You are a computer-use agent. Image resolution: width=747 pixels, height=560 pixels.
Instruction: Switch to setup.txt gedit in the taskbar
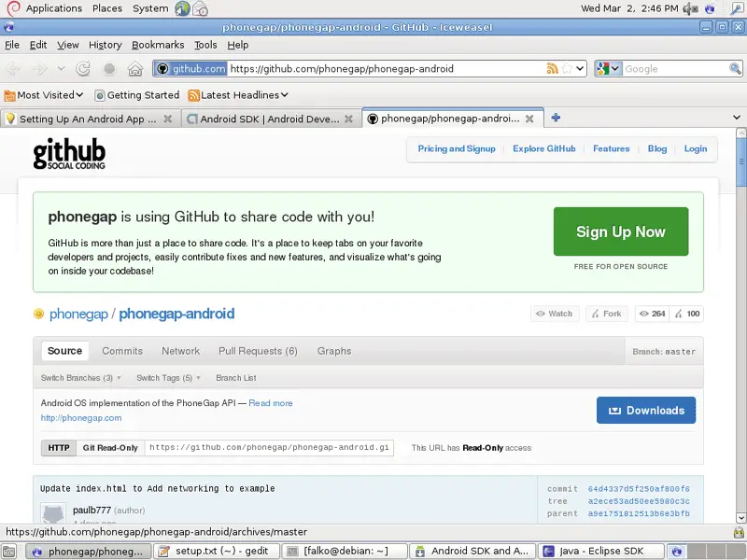coord(218,552)
